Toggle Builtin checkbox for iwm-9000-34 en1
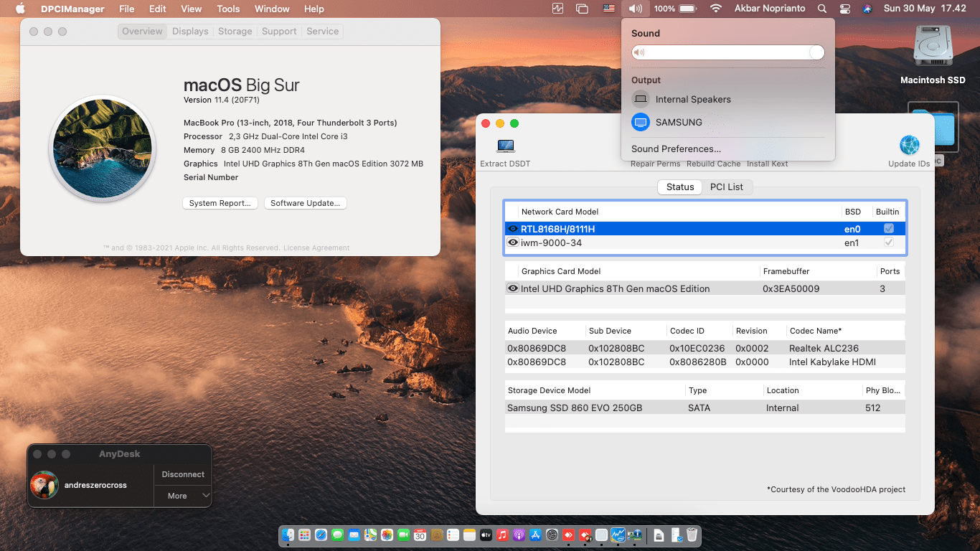The image size is (980, 551). tap(889, 242)
